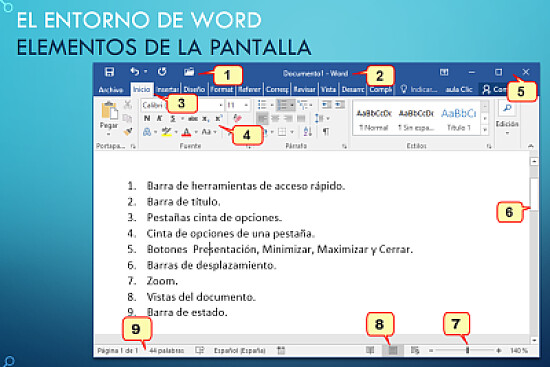Expand the Styles gallery more arrow
This screenshot has width=550, height=367.
tap(485, 130)
